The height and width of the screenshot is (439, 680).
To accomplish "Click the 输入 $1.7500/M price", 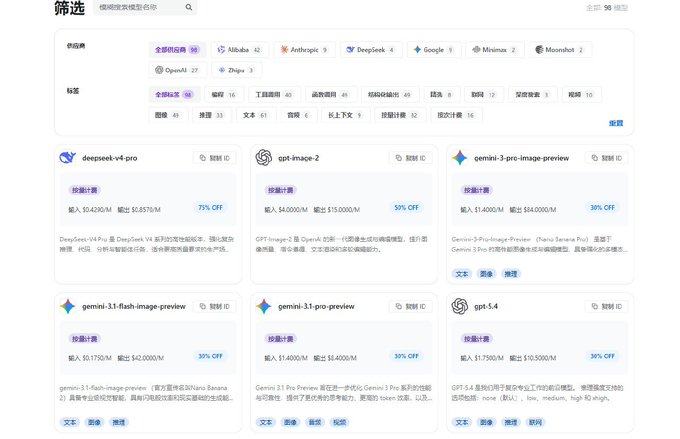I will pos(482,358).
